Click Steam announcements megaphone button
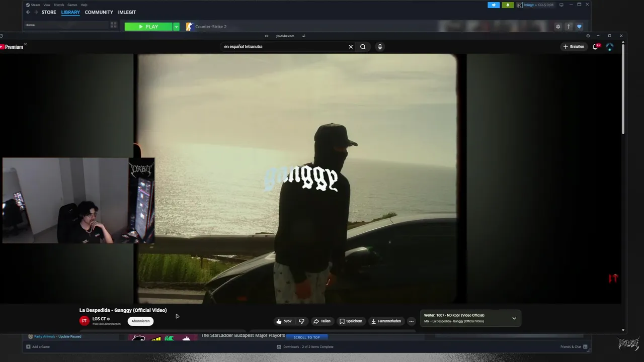644x362 pixels. (494, 5)
